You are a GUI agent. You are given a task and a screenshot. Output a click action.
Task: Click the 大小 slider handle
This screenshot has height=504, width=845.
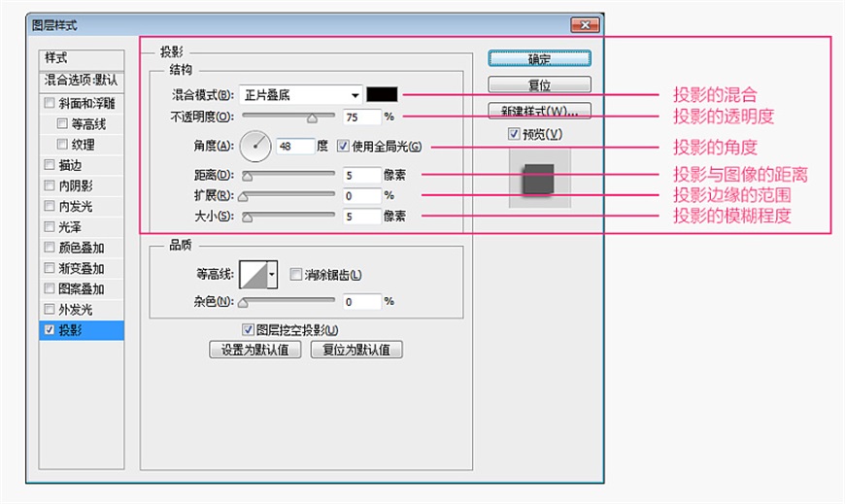(248, 218)
